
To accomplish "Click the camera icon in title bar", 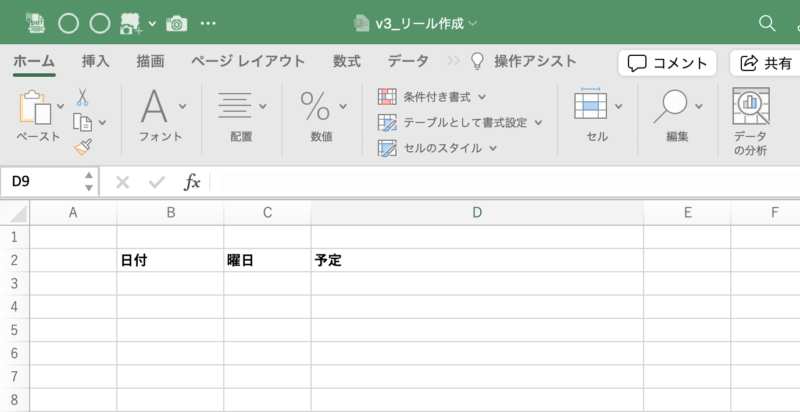I will coord(177,24).
